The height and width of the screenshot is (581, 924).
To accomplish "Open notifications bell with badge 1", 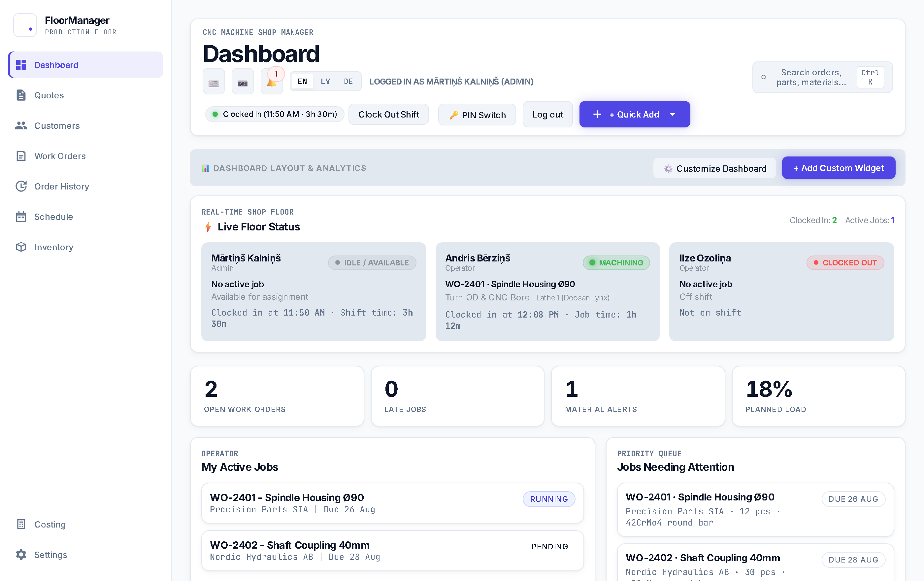I will 272,81.
